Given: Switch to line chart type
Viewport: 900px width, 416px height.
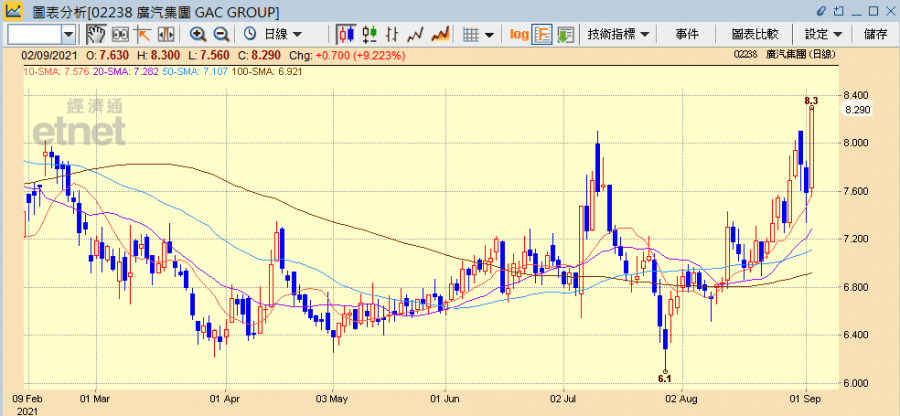Looking at the screenshot, I should click(x=415, y=34).
